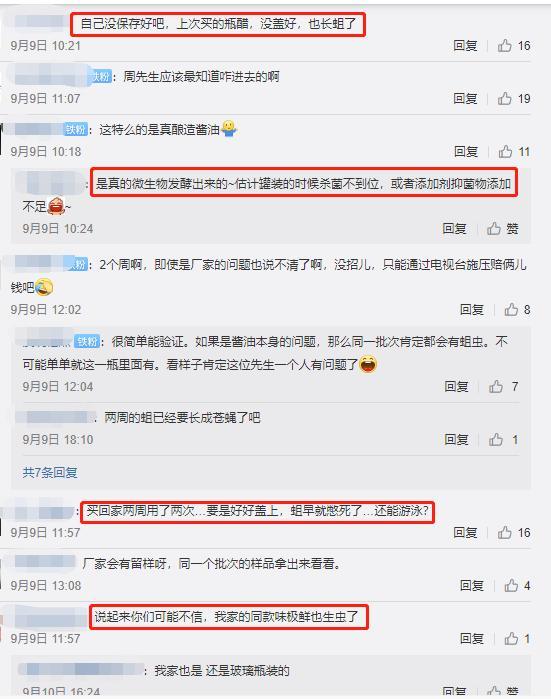Image resolution: width=551 pixels, height=699 pixels.
Task: Click the 铁粉 badge beside 这特么的是真酿造酱油
Action: [x=75, y=130]
